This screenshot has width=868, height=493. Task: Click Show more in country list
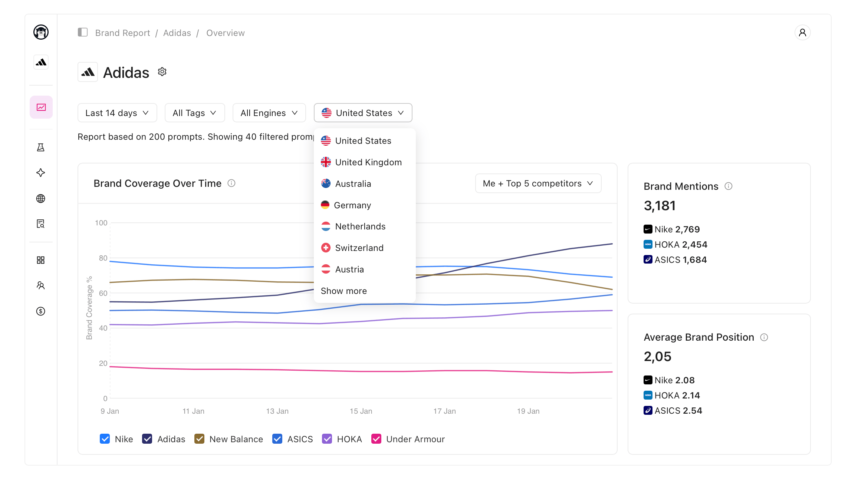(x=343, y=291)
